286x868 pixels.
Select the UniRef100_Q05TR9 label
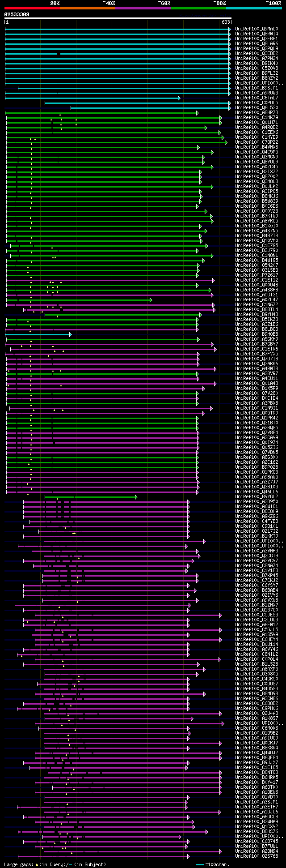[x=257, y=413]
